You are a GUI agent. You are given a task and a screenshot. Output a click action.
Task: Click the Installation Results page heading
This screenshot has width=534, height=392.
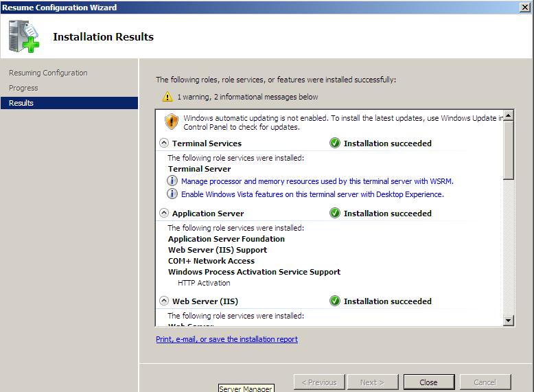(x=103, y=37)
